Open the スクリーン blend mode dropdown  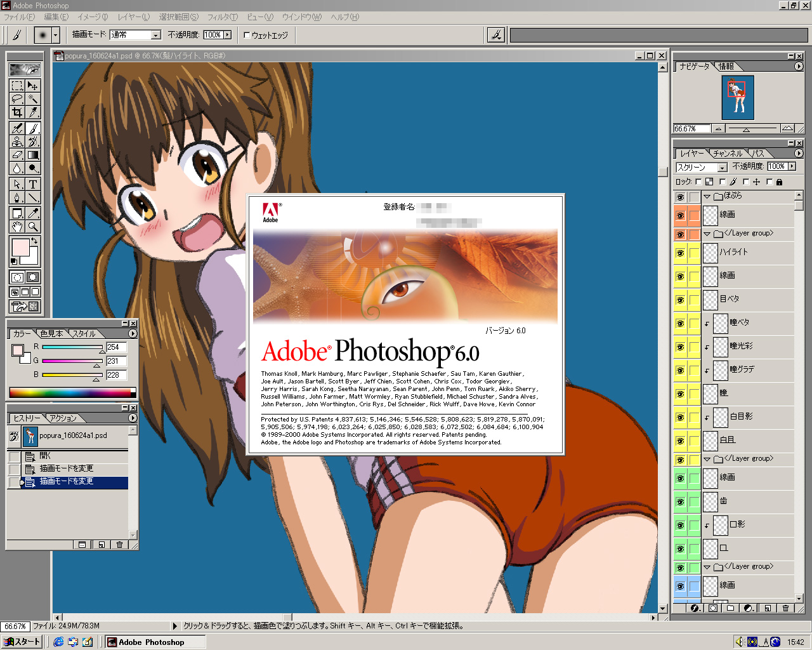722,168
